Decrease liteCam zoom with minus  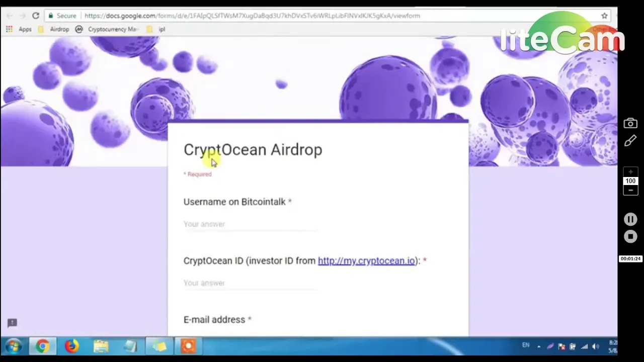click(x=630, y=190)
